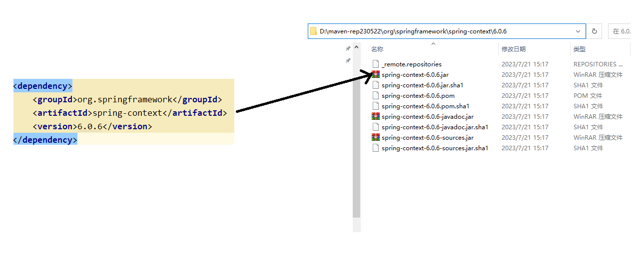
Task: Click the lower pin icon left of the scrollbar
Action: (348, 60)
